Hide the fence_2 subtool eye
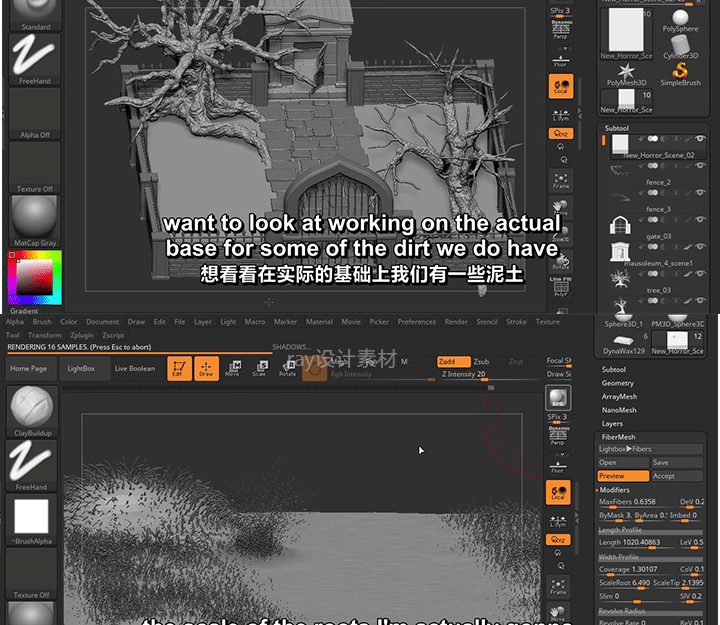 (700, 165)
